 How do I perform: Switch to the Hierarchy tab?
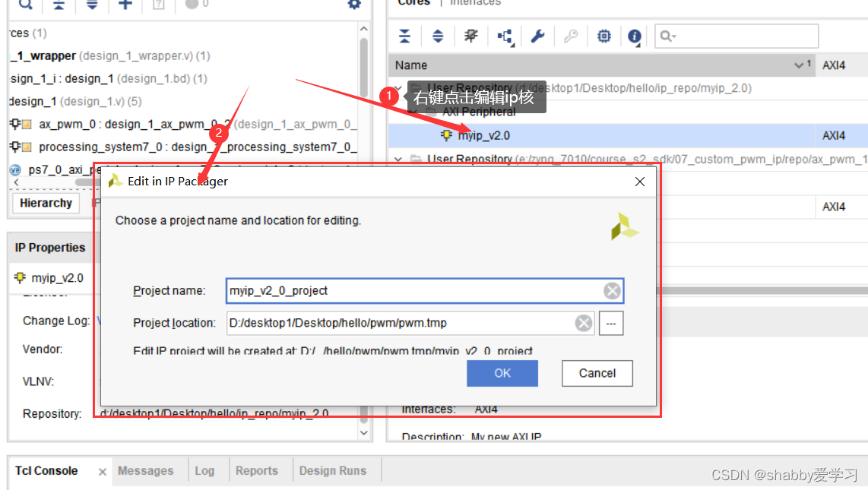(x=46, y=203)
